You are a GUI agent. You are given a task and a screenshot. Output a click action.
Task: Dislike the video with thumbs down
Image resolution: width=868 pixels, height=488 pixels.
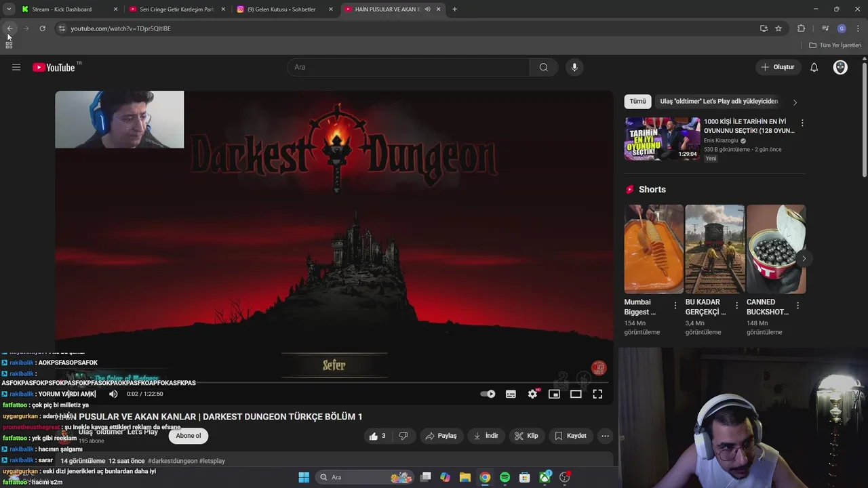(403, 436)
